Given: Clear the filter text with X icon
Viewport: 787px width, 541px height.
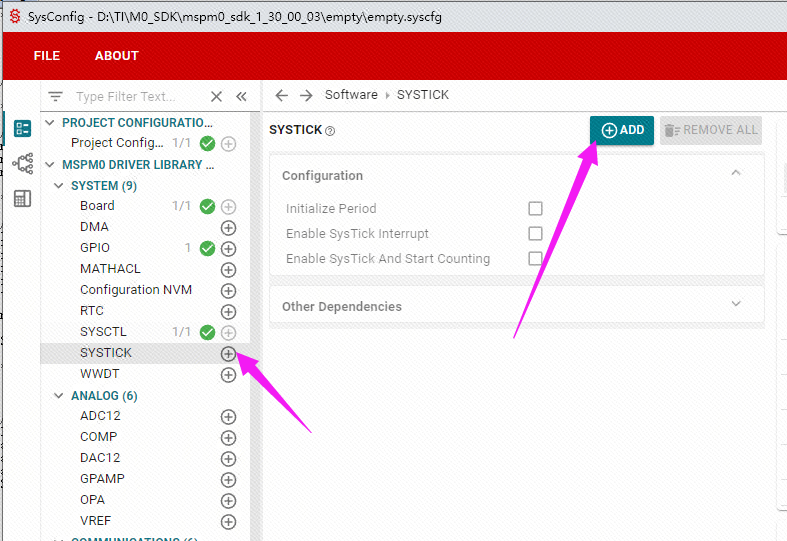Looking at the screenshot, I should 216,96.
